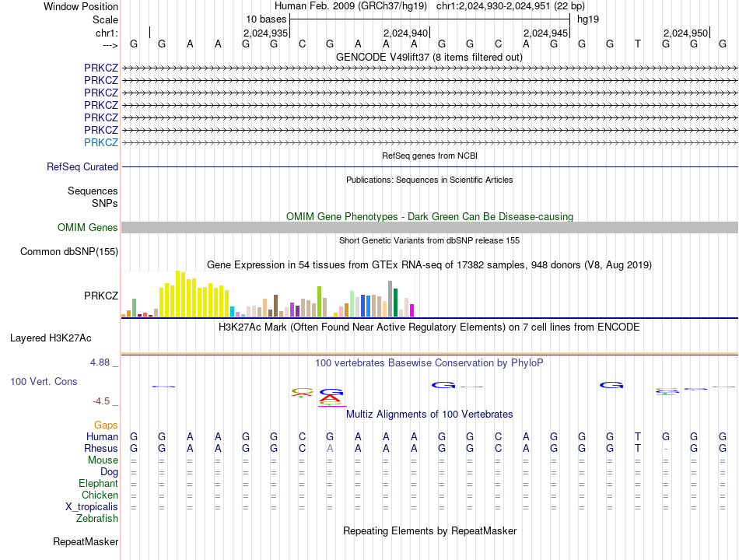
Task: Select the X_tropicalis species label
Action: point(92,507)
